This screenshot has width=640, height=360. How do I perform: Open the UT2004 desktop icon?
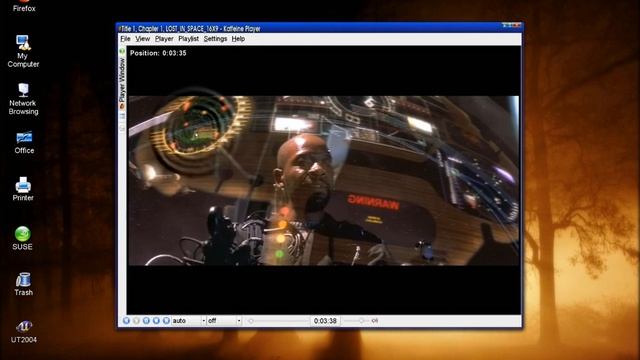point(24,332)
